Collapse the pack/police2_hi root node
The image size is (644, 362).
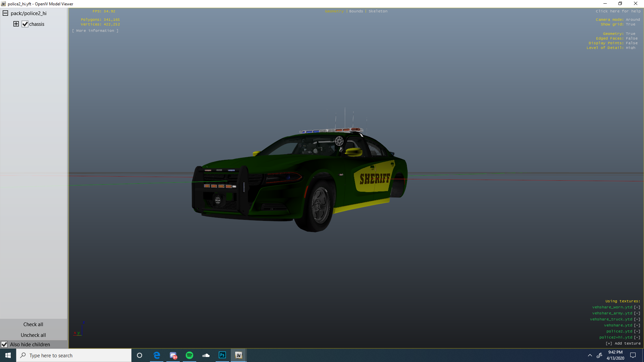5,13
